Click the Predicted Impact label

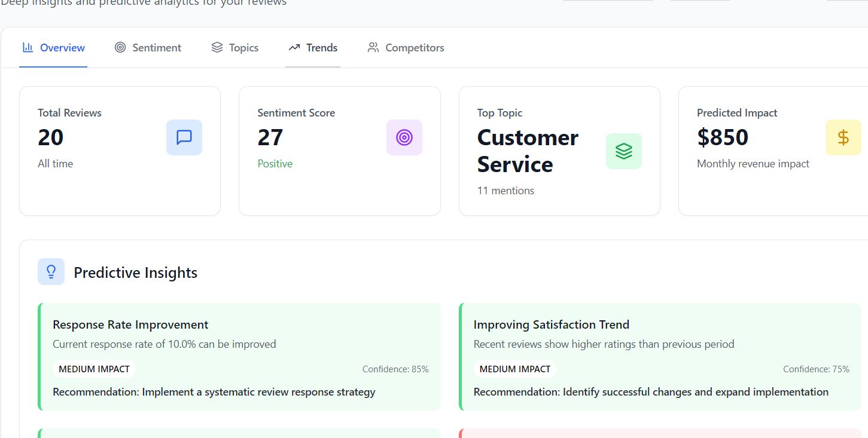click(737, 113)
